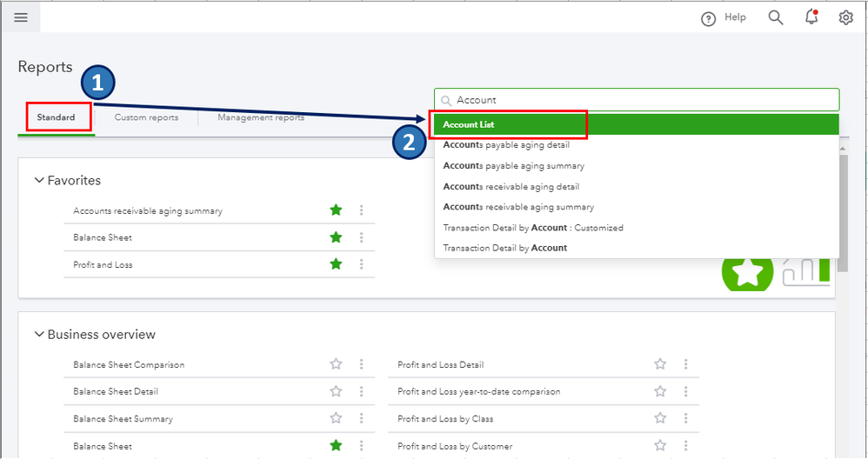Screen dimensions: 868x459
Task: Open Profit and Loss year-to-date comparison report
Action: point(478,391)
